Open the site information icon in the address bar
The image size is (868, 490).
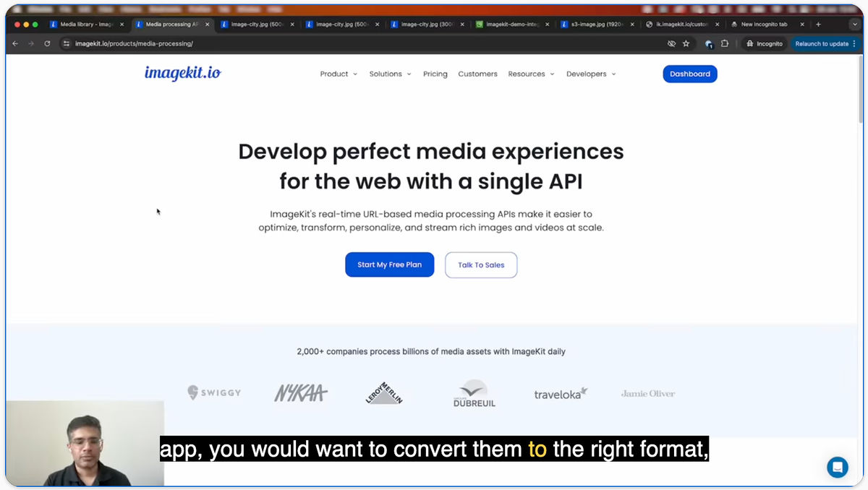click(x=67, y=43)
